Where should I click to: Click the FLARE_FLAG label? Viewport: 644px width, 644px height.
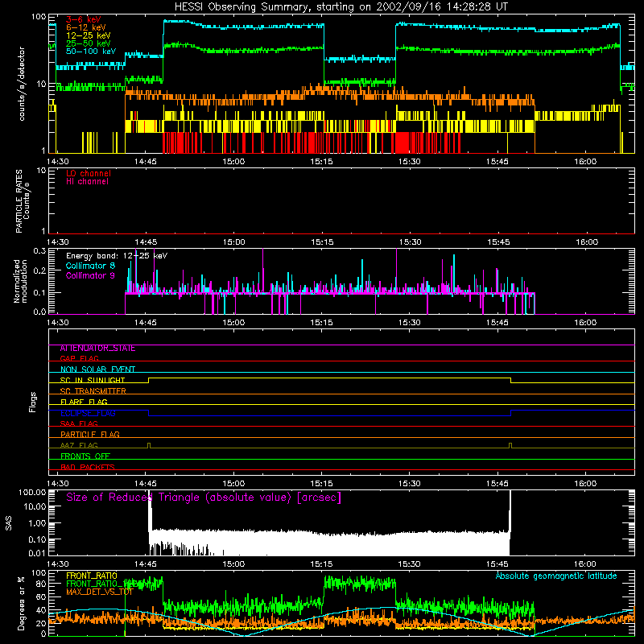(x=84, y=402)
